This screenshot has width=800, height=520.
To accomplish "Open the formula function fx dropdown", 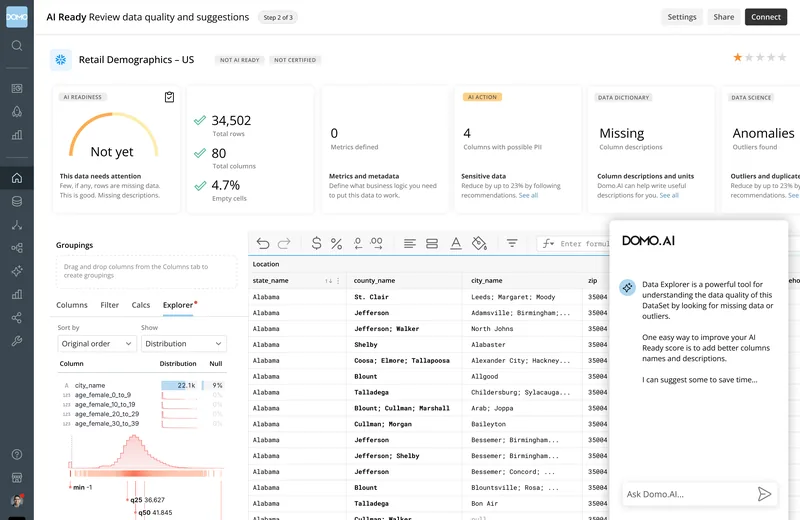I will point(548,243).
